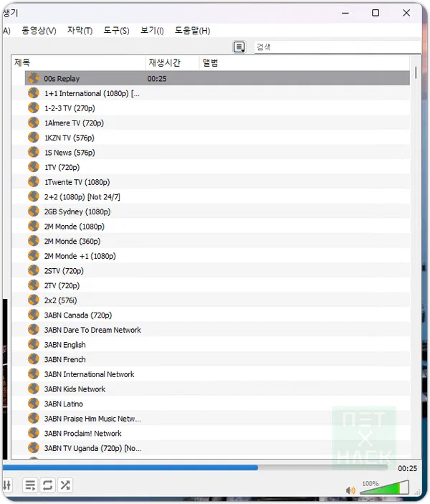Viewport: 430px width, 504px height.
Task: Select 3ABN TV Uganda (720p) entry
Action: [x=217, y=448]
